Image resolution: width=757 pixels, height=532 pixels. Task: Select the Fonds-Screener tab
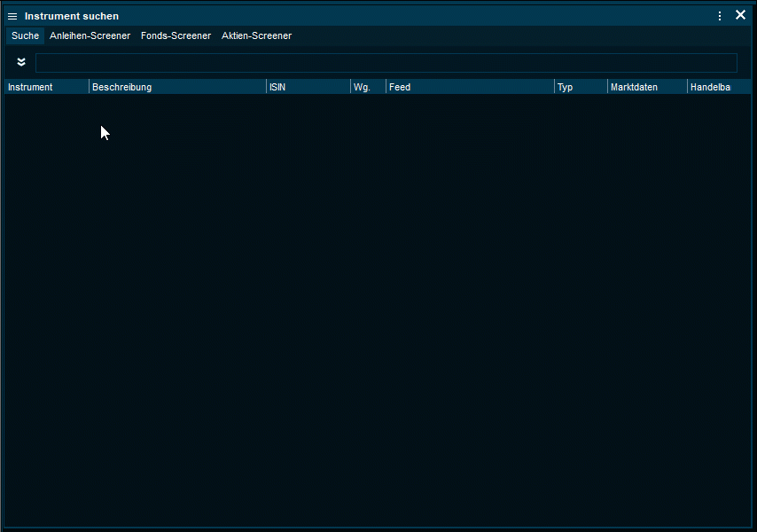point(176,35)
